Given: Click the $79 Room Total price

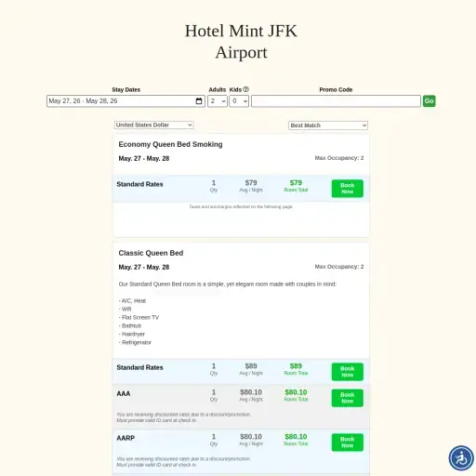Looking at the screenshot, I should pos(296,183).
